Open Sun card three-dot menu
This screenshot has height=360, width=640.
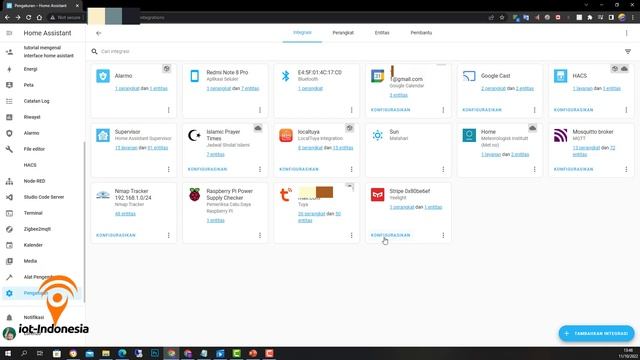pyautogui.click(x=443, y=169)
